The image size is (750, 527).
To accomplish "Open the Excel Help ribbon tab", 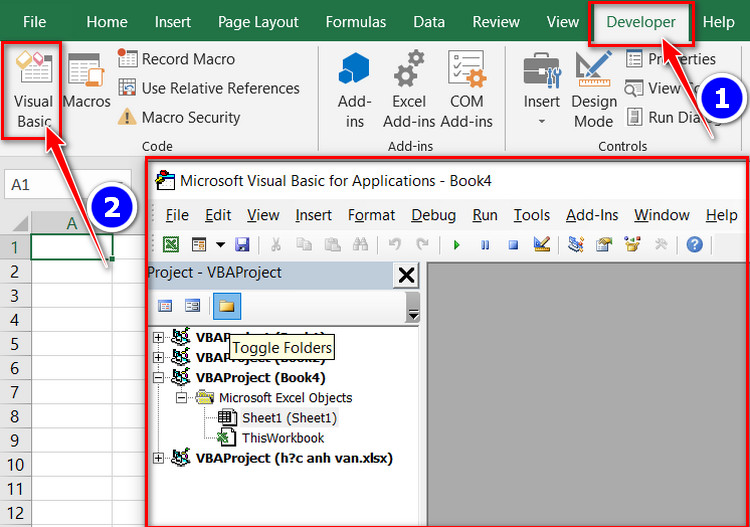I will (718, 22).
